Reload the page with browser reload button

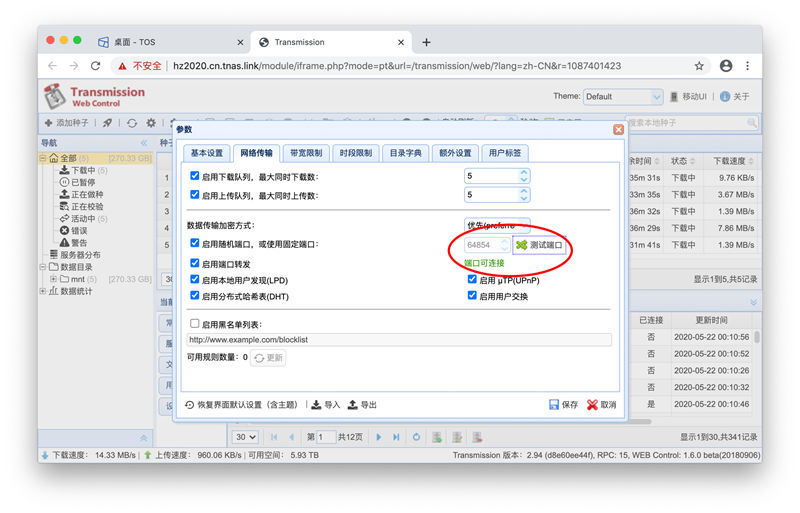pos(95,66)
